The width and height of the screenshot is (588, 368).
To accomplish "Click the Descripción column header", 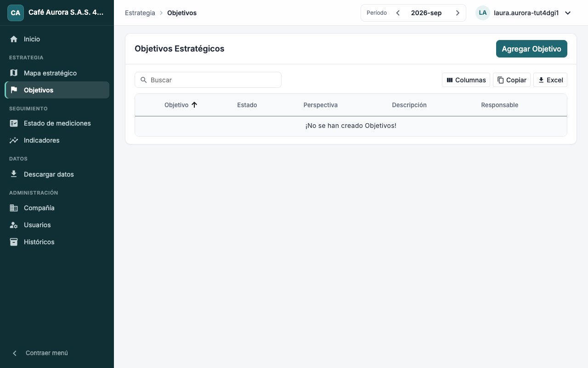I will click(409, 105).
